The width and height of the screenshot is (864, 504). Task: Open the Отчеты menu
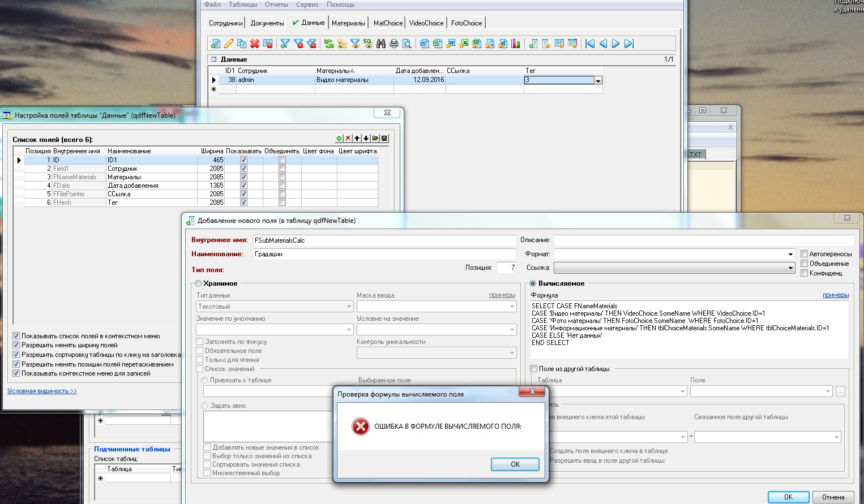(276, 5)
